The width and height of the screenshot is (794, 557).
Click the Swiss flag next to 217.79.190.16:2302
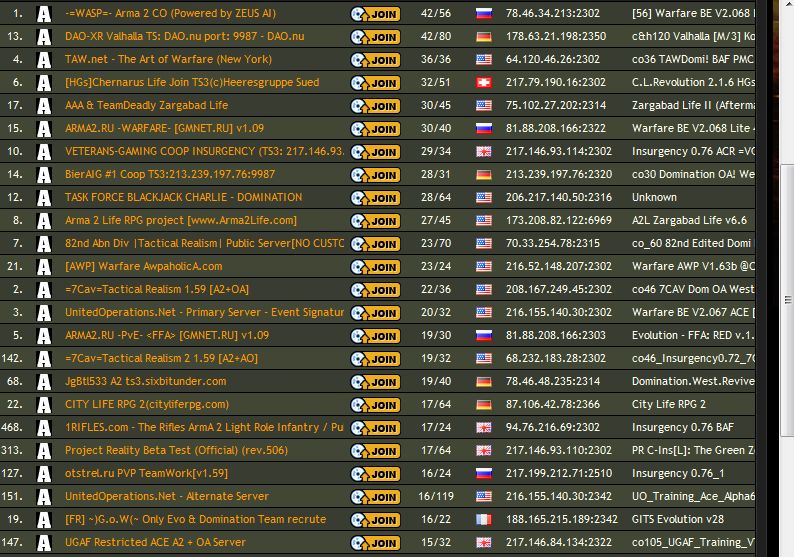pos(484,83)
